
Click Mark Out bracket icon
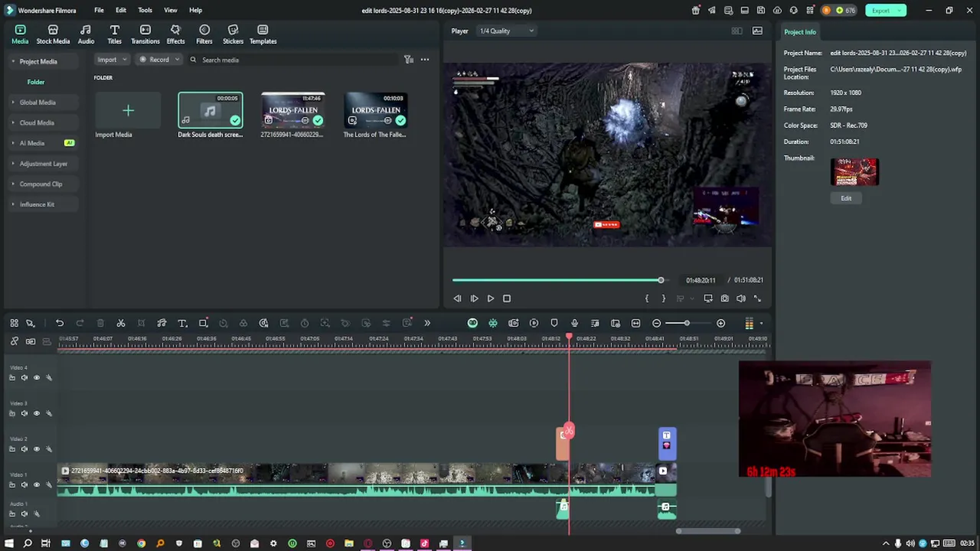tap(663, 298)
